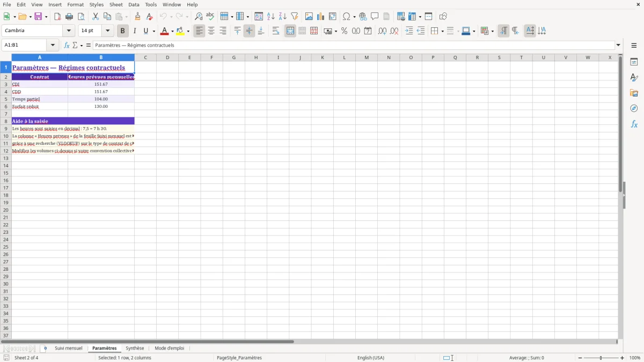
Task: Click the Print icon in toolbar
Action: click(69, 17)
